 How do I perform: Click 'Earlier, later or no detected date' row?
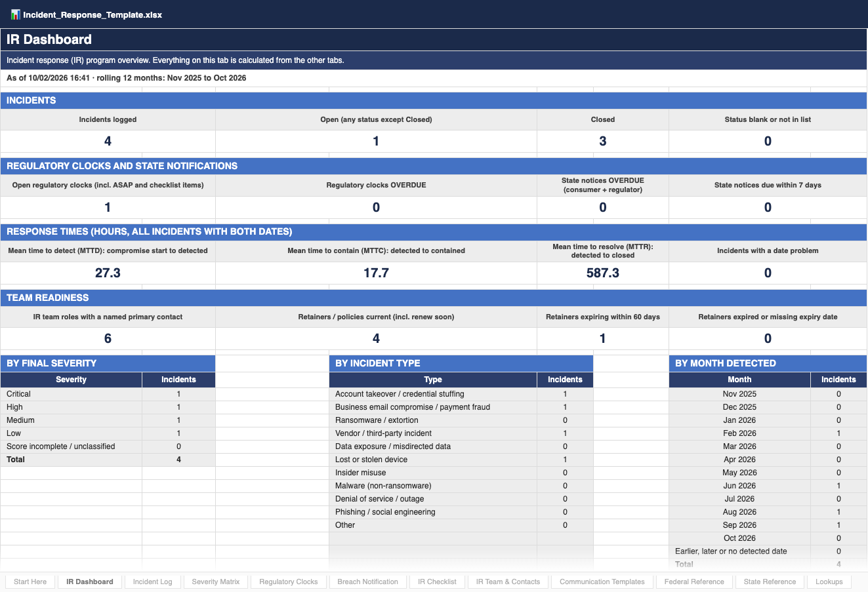click(x=768, y=551)
